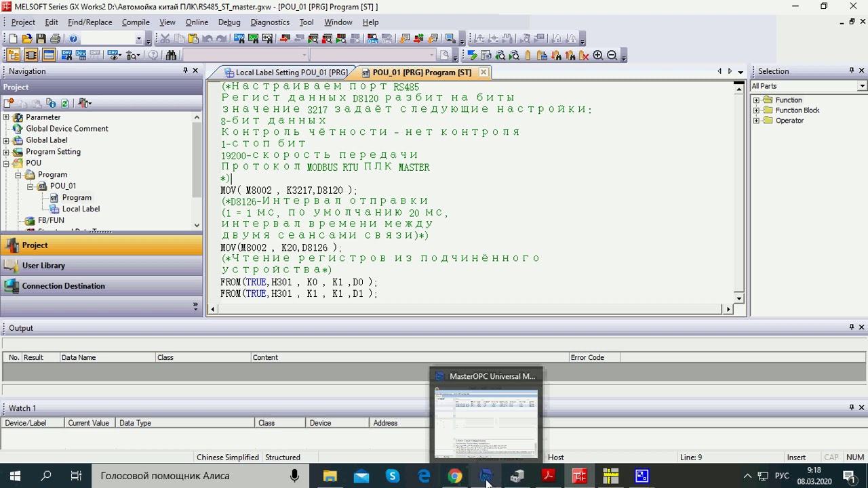This screenshot has width=868, height=488.
Task: Click the Open project folder icon
Action: (x=27, y=39)
